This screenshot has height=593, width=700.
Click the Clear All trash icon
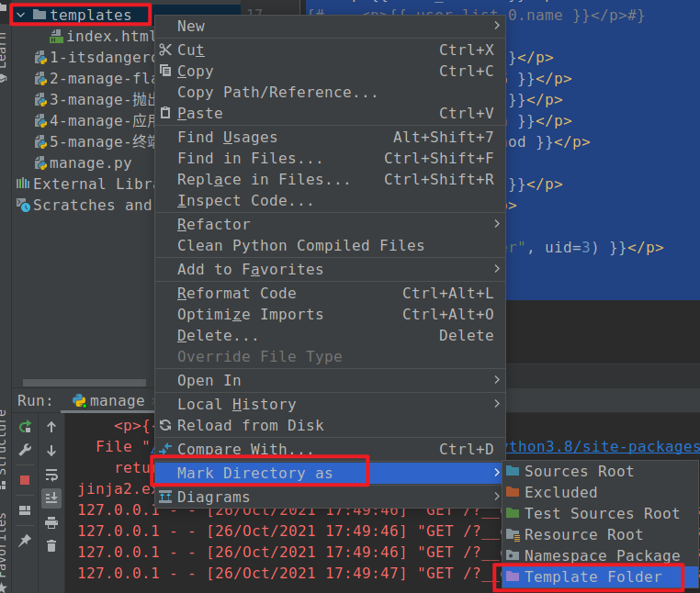click(51, 545)
